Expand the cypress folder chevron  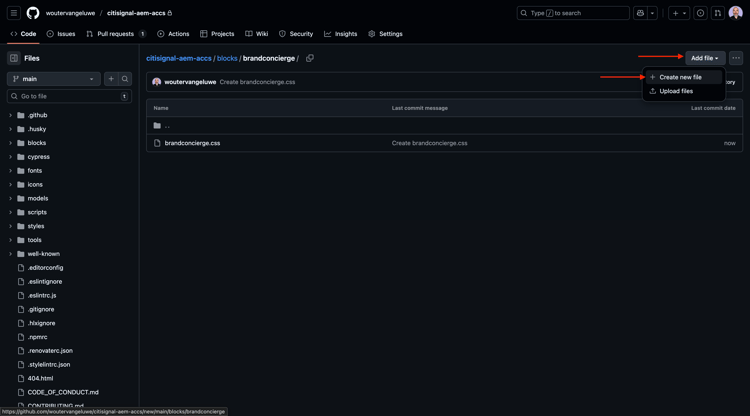point(11,157)
